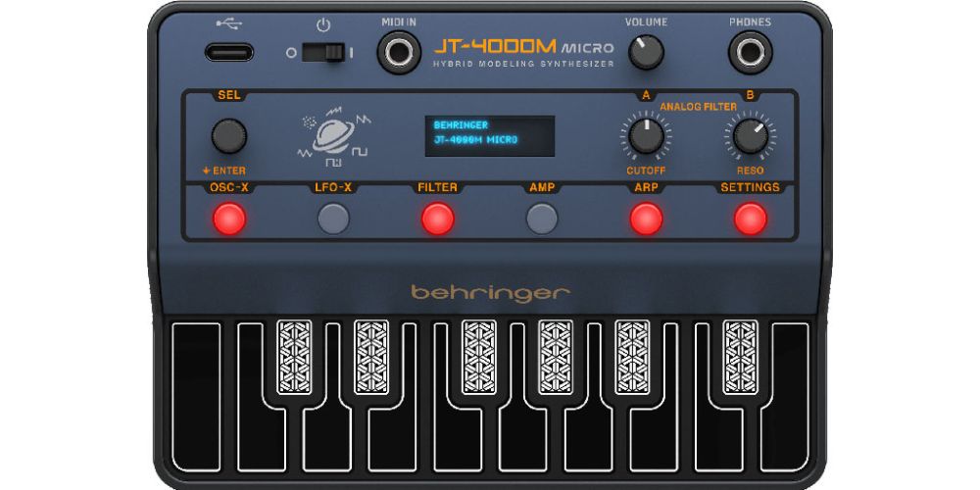
Task: Tap the fourth patterned sharp key from the left
Action: pyautogui.click(x=556, y=357)
